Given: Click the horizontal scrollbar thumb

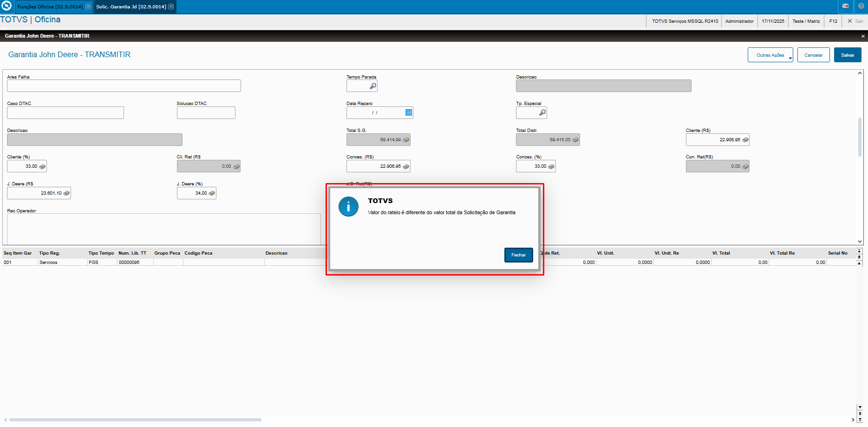Looking at the screenshot, I should (135, 420).
